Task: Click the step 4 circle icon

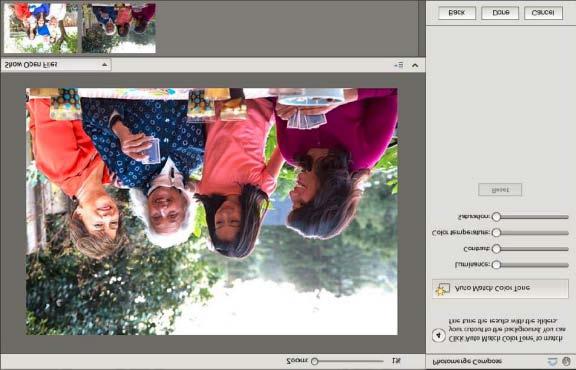Action: pyautogui.click(x=439, y=335)
